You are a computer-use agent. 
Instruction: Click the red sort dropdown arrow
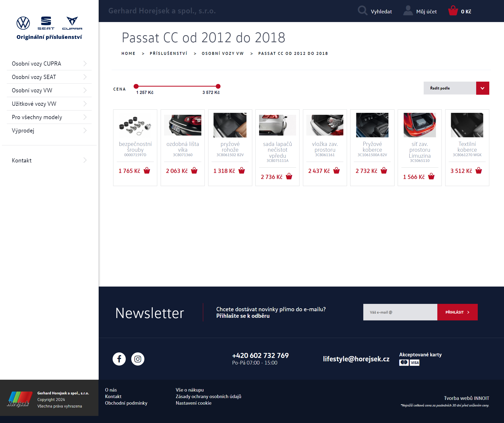(482, 88)
